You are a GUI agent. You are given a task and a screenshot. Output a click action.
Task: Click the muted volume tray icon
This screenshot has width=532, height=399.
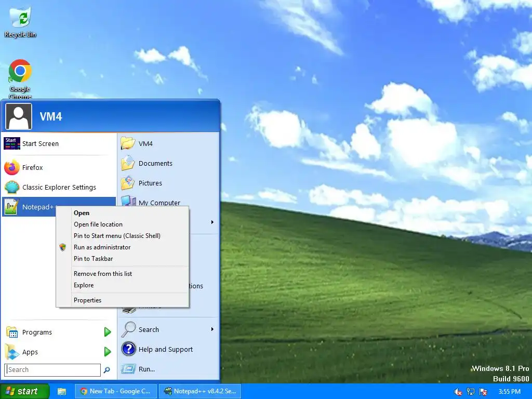coord(458,392)
